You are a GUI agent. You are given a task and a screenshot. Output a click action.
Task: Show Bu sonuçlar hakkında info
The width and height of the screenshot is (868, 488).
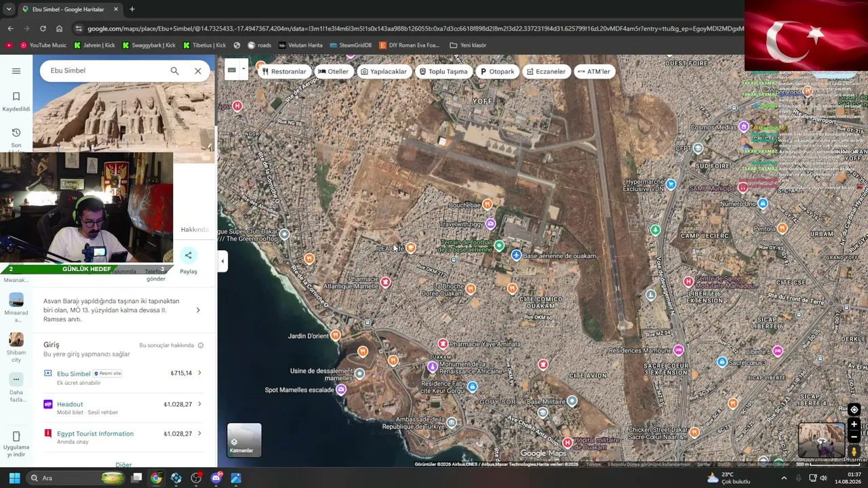(201, 346)
